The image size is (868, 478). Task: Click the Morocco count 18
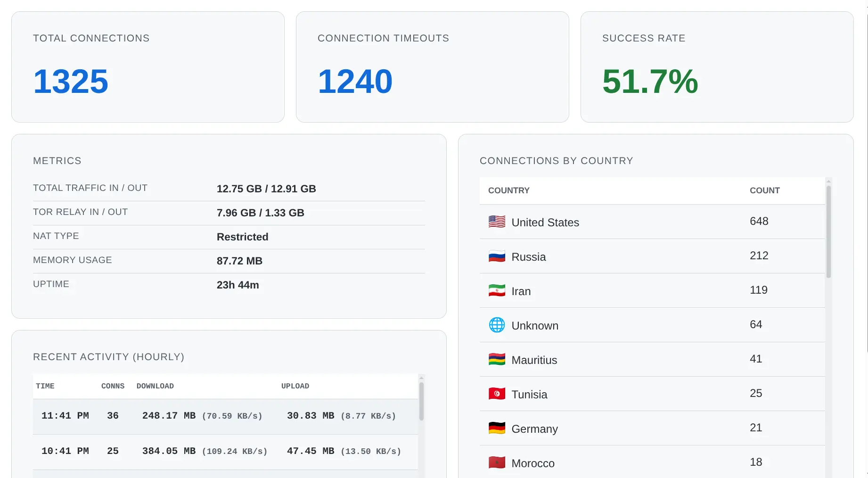click(x=756, y=462)
